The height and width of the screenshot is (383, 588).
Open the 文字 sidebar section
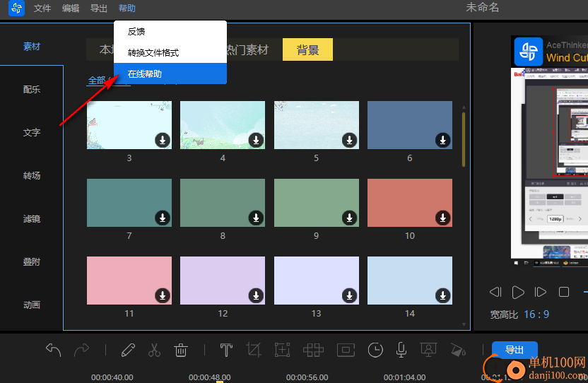[x=32, y=132]
